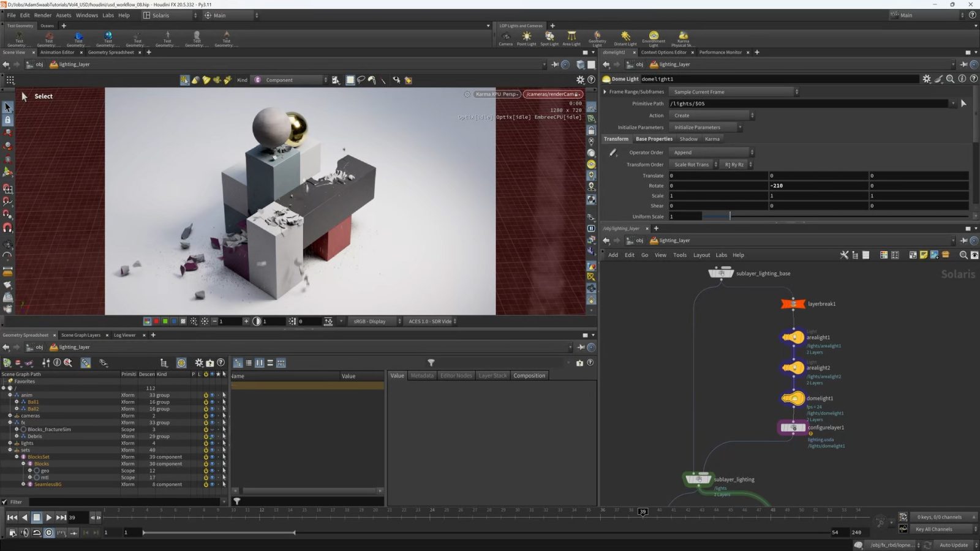Adjust the Uniform Scale slider

click(729, 216)
